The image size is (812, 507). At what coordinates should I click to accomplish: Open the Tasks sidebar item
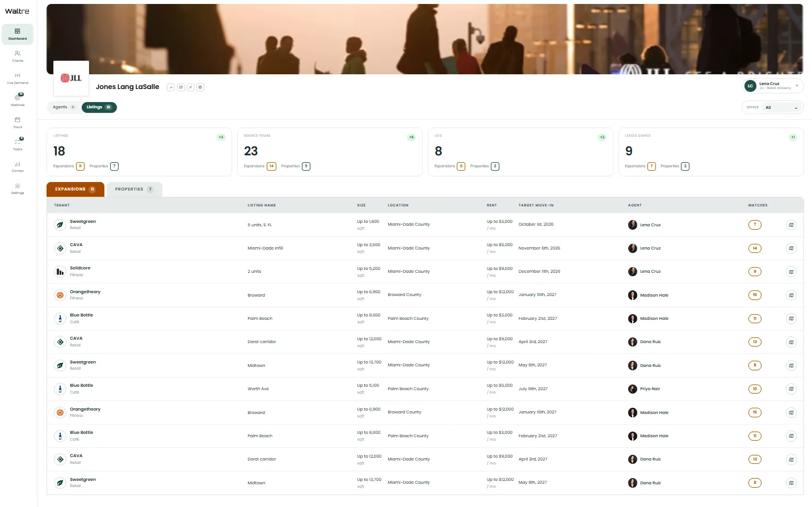[x=18, y=144]
